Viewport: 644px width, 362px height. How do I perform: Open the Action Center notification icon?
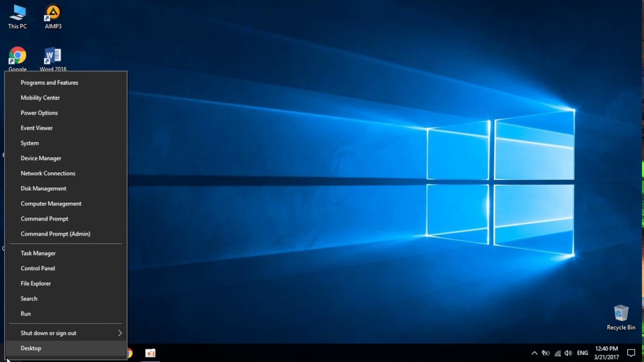[x=631, y=353]
